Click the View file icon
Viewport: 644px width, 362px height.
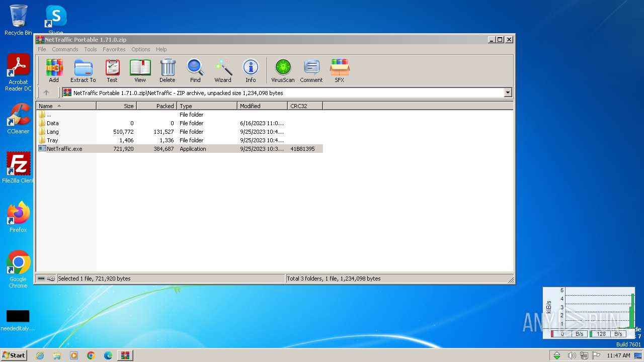tap(140, 70)
